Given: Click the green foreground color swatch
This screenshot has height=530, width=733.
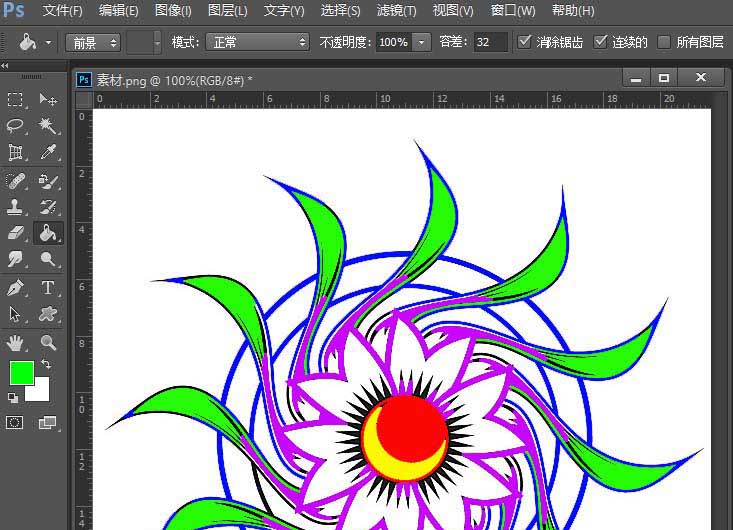Looking at the screenshot, I should click(21, 373).
